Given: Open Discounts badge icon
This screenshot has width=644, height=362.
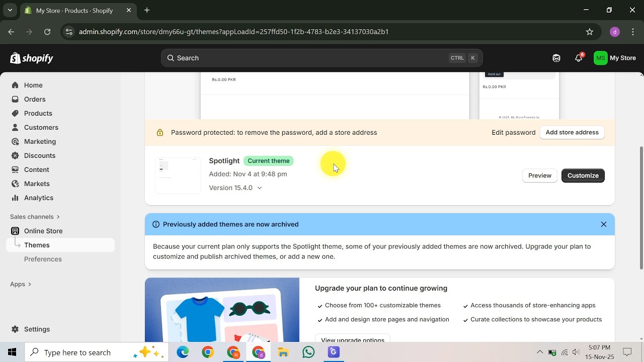Looking at the screenshot, I should (15, 155).
